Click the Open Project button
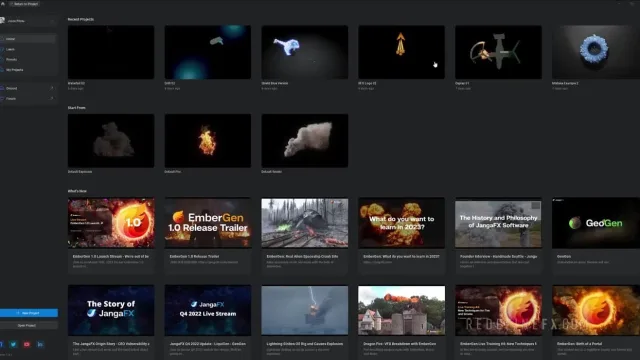Viewport: 640px width, 360px height. pos(27,325)
